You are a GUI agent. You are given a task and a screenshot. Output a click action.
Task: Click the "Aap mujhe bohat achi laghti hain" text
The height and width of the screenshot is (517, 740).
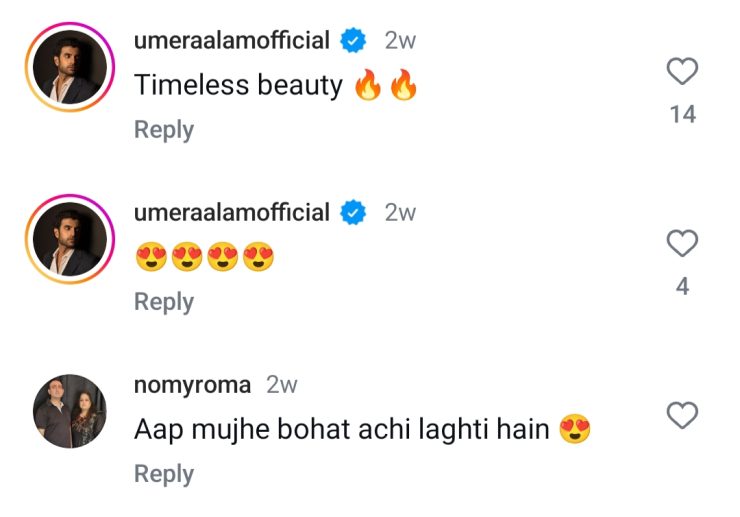[342, 430]
